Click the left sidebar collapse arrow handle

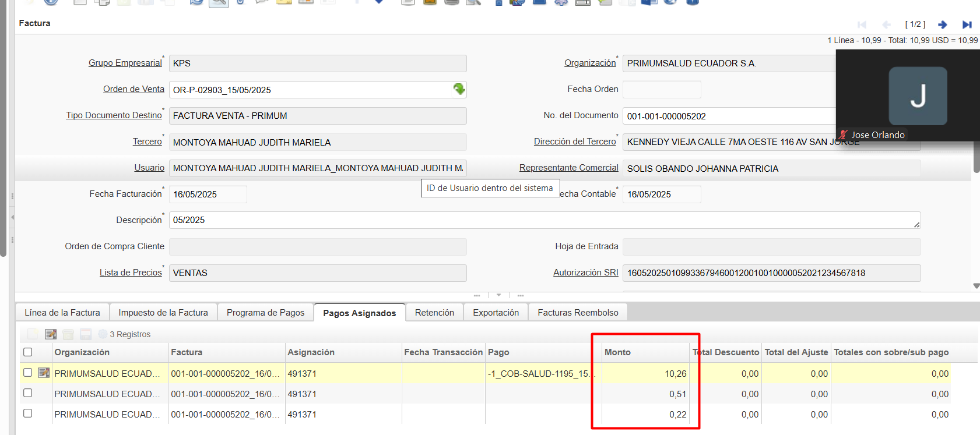click(x=12, y=217)
